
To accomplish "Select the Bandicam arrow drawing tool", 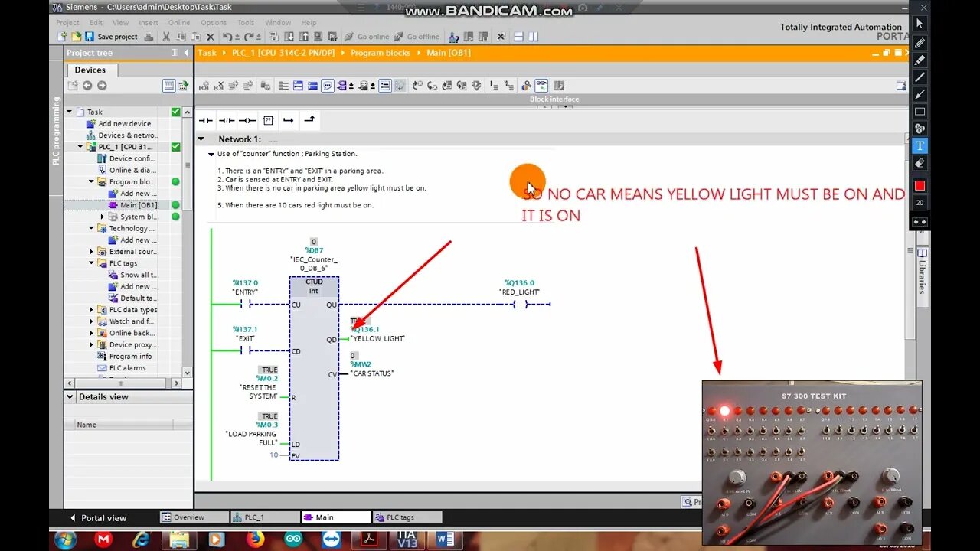I will tap(920, 94).
